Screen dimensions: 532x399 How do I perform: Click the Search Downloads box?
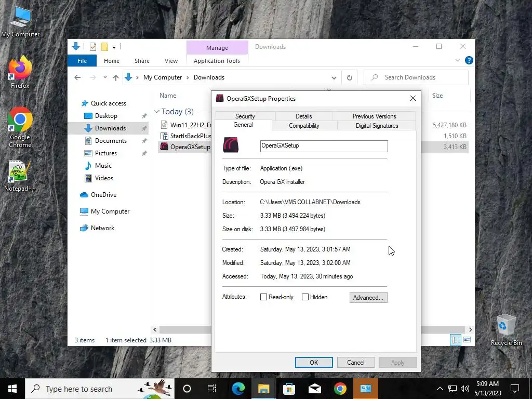pyautogui.click(x=416, y=77)
